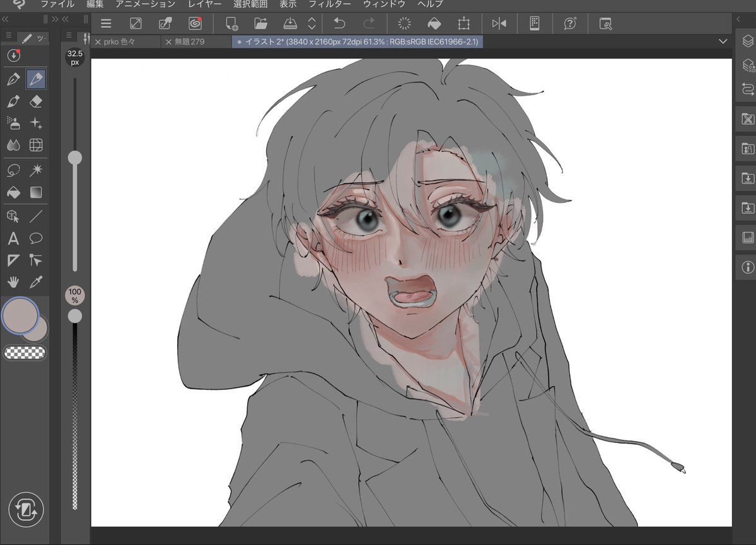Click the Undo arrow

(x=339, y=23)
